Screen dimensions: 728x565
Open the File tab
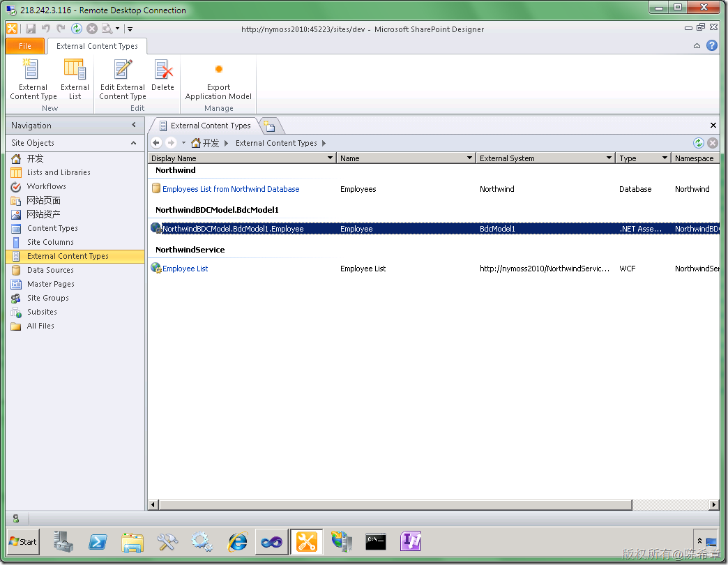point(25,46)
